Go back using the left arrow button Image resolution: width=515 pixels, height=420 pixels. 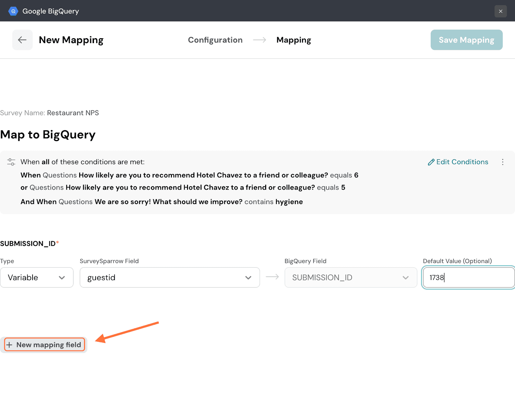pyautogui.click(x=22, y=40)
